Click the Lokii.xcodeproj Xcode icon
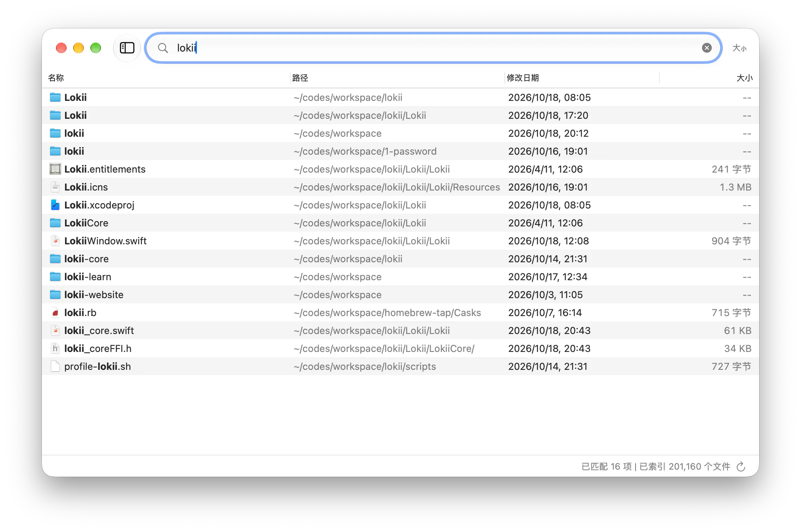Viewport: 801px width, 532px height. (x=55, y=205)
